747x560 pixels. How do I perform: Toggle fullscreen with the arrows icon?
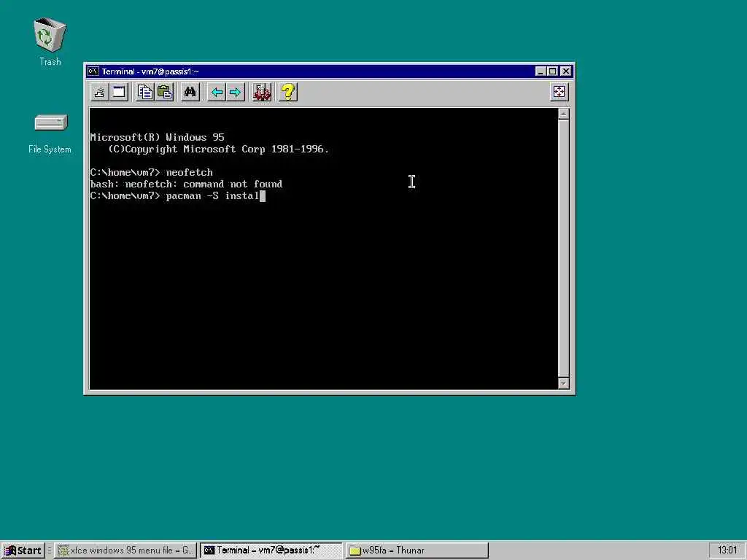[560, 91]
